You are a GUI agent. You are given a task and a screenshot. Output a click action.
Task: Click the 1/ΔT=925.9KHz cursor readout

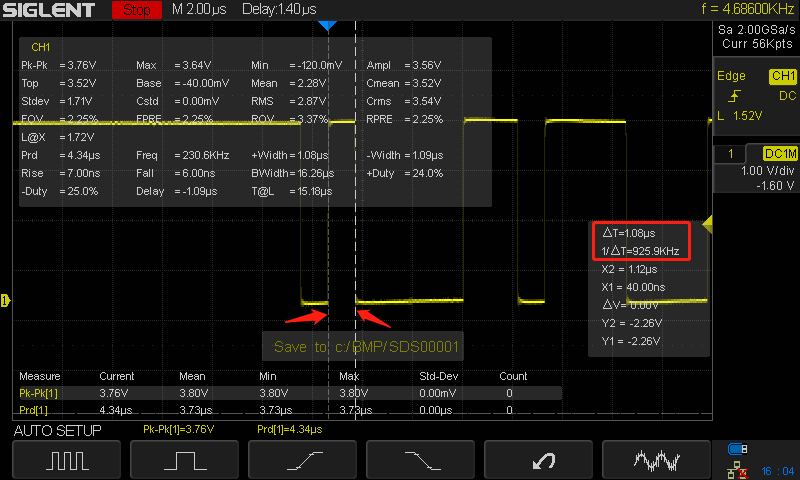point(640,251)
